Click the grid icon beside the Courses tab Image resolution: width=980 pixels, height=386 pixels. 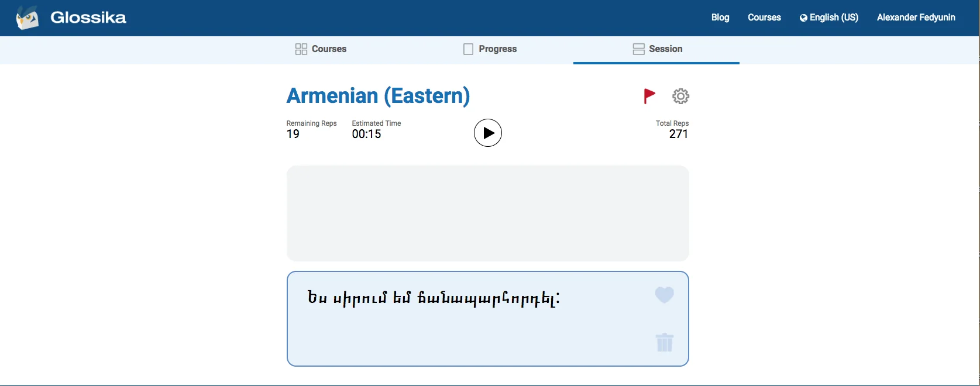(x=301, y=49)
